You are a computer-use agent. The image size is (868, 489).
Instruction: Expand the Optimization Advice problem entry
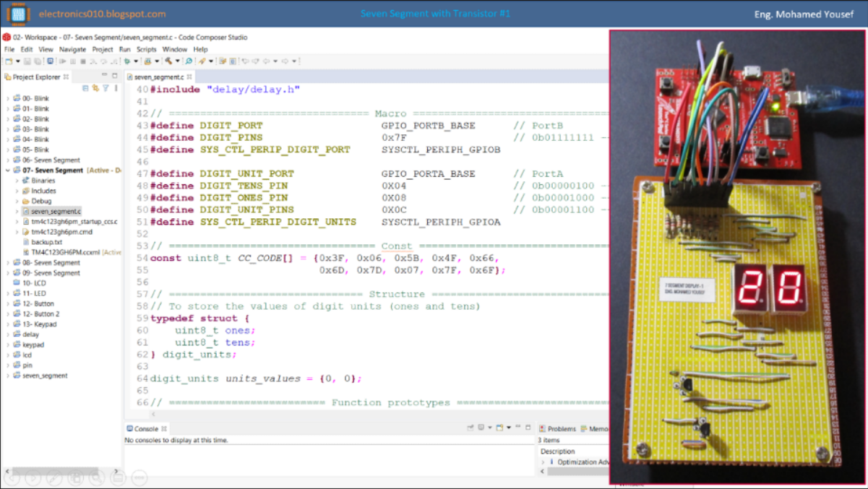pos(543,462)
